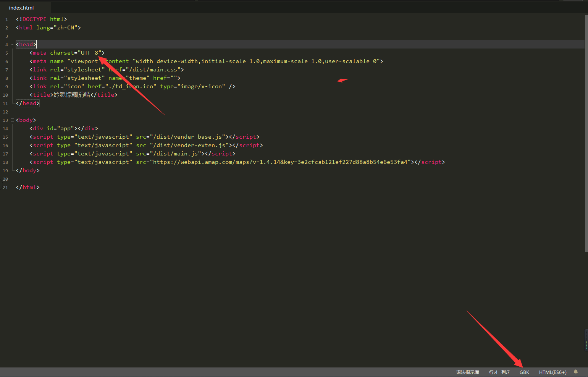Click the closing html tag on line 21
Image resolution: width=588 pixels, height=377 pixels.
pyautogui.click(x=27, y=187)
